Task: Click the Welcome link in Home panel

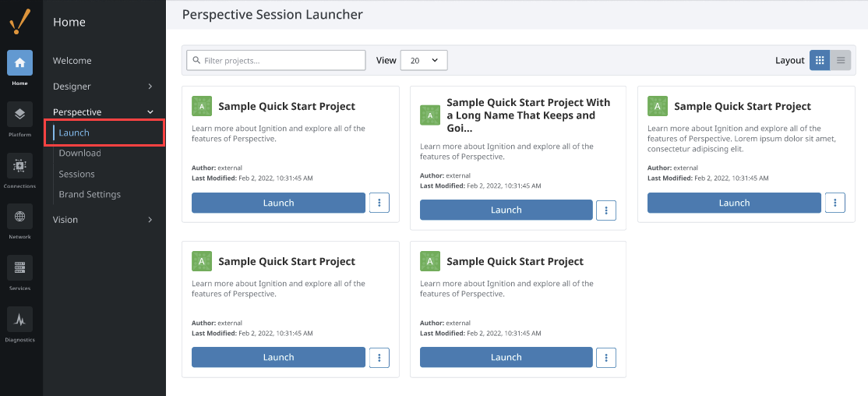Action: pyautogui.click(x=72, y=60)
